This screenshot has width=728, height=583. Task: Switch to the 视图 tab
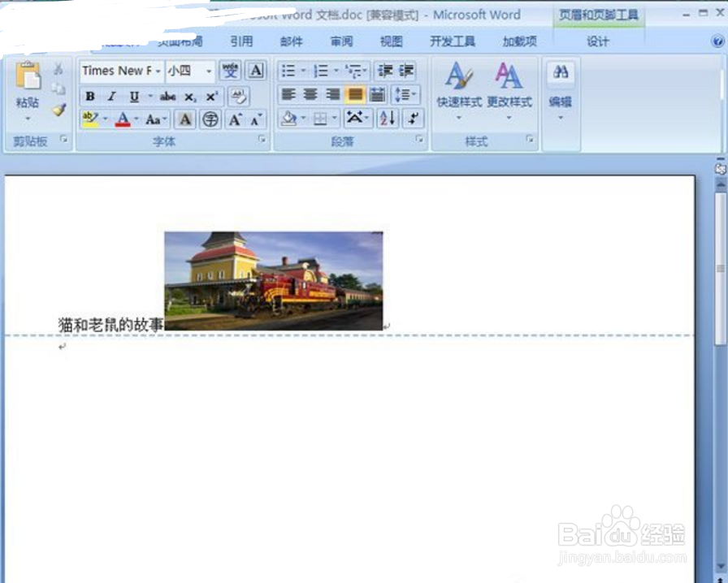coord(392,41)
